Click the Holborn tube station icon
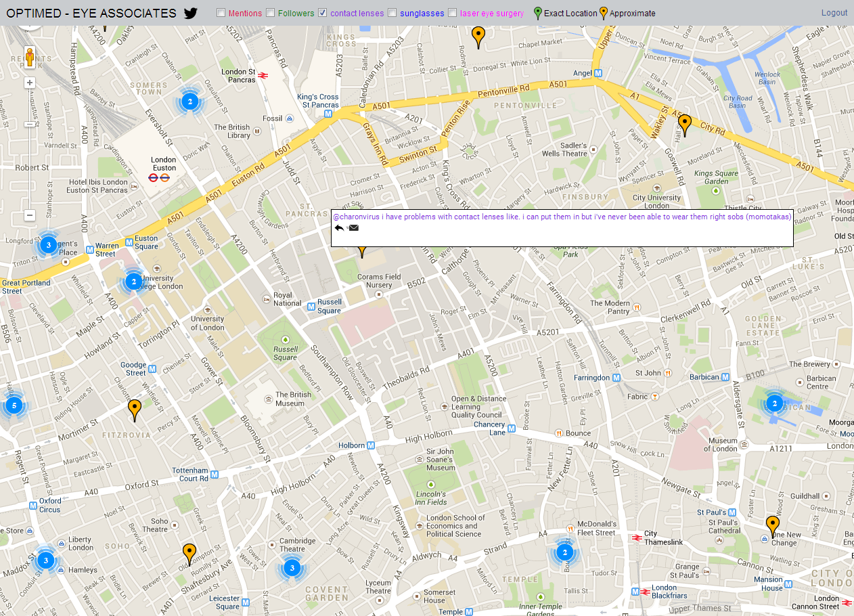 (x=372, y=445)
